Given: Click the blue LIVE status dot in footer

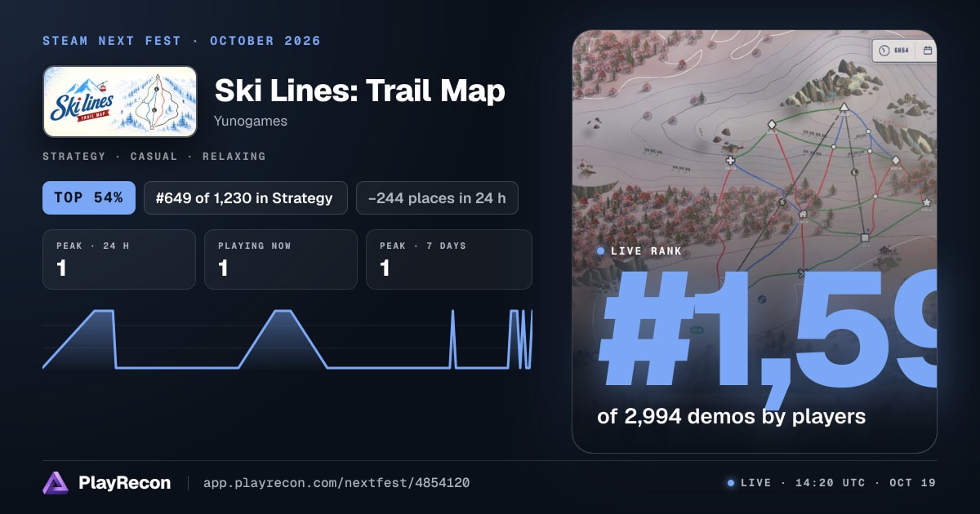Looking at the screenshot, I should (x=731, y=483).
